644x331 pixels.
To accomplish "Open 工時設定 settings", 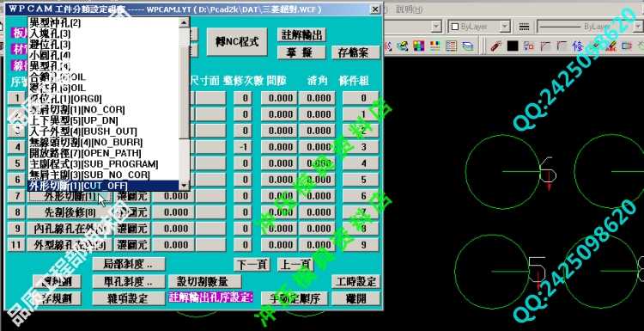I will click(x=355, y=282).
